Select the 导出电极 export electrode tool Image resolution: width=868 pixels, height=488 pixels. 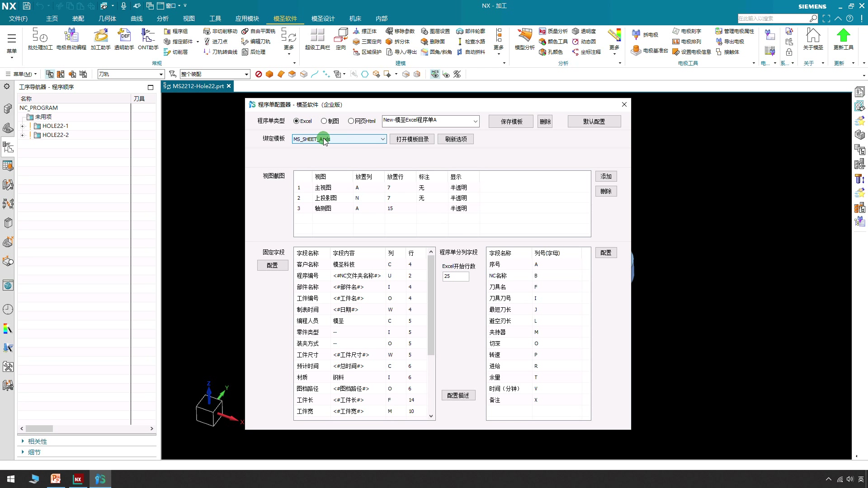coord(730,42)
